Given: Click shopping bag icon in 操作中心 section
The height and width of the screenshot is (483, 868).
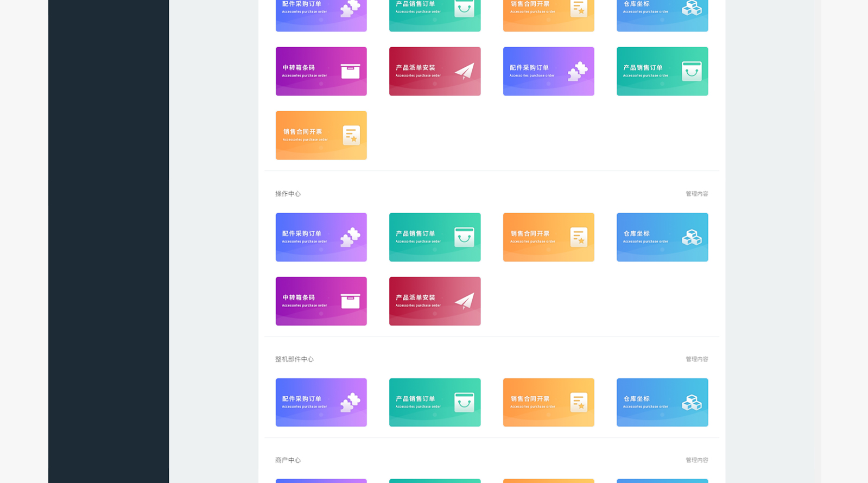Looking at the screenshot, I should (464, 237).
